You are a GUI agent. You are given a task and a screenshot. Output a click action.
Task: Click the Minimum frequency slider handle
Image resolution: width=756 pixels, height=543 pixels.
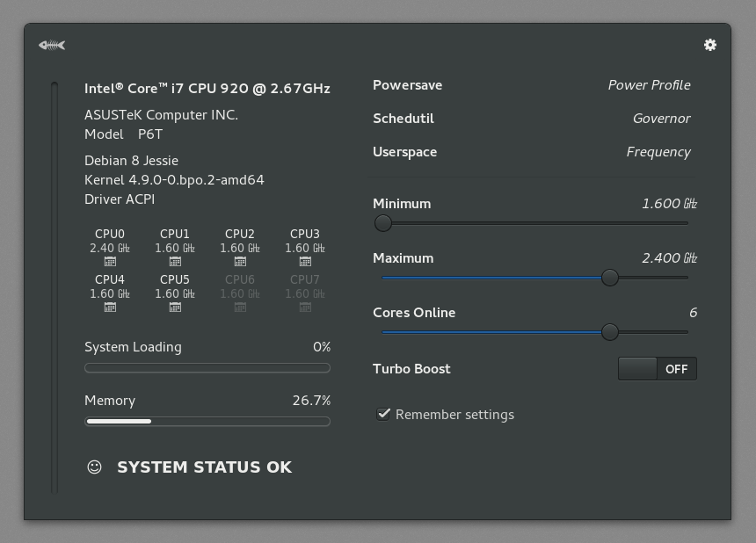point(383,223)
